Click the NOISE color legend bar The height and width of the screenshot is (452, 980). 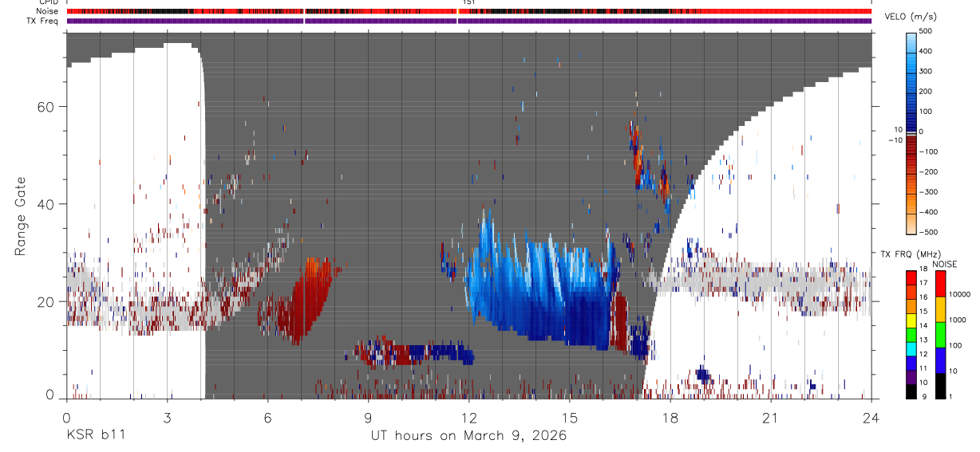940,333
